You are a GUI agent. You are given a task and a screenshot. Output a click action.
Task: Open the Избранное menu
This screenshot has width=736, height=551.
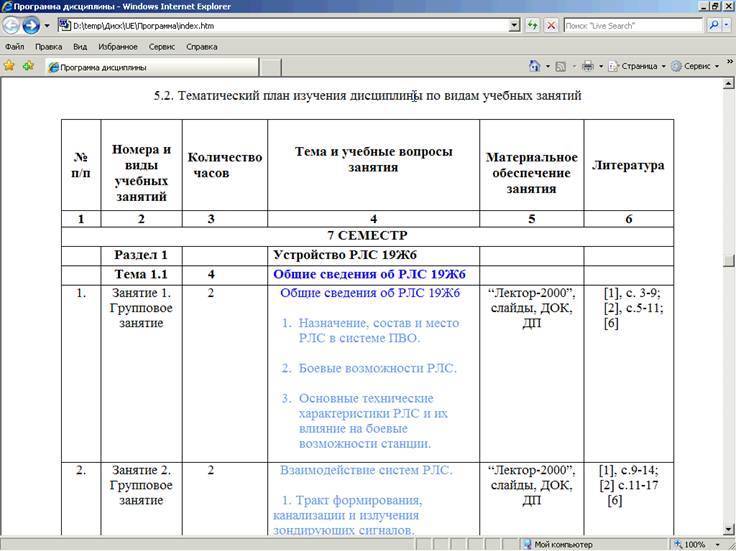point(118,46)
